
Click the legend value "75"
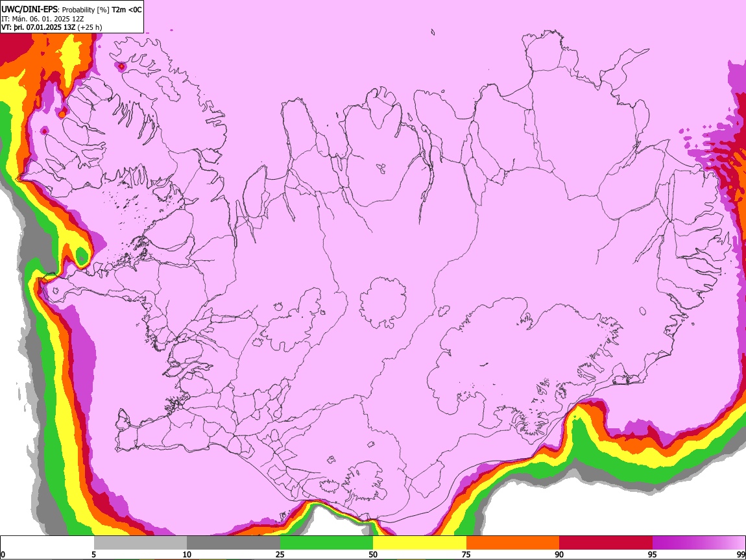point(466,555)
